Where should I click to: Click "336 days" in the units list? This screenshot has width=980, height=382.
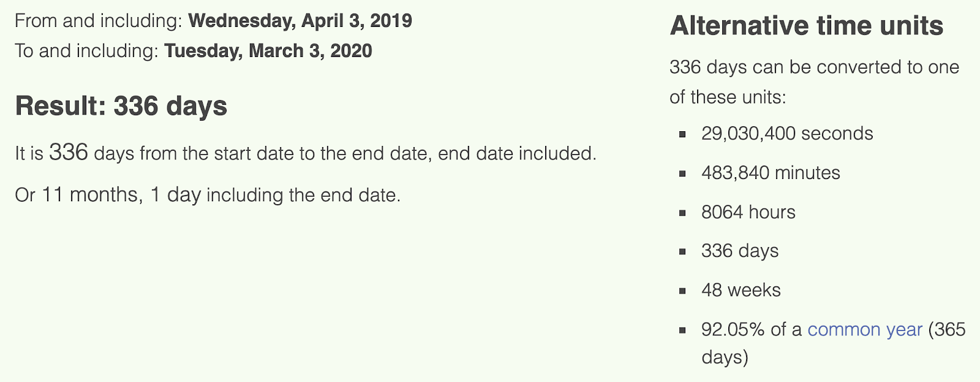(740, 251)
